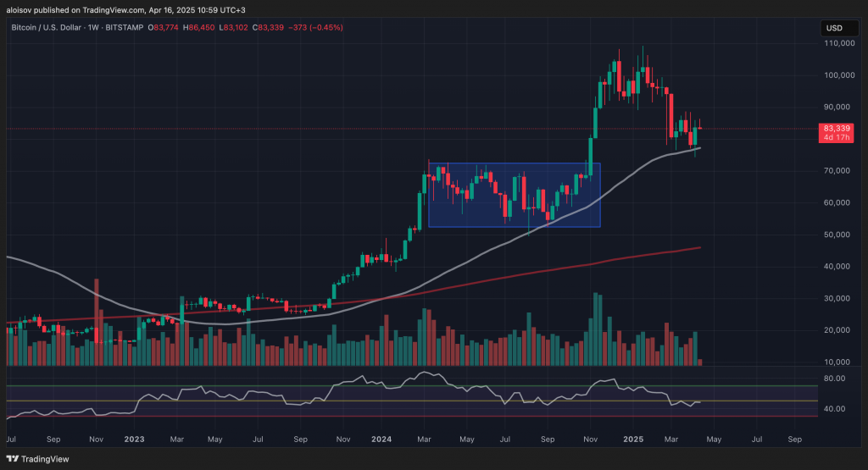Select the blue consolidation rectangle drawing

[515, 195]
